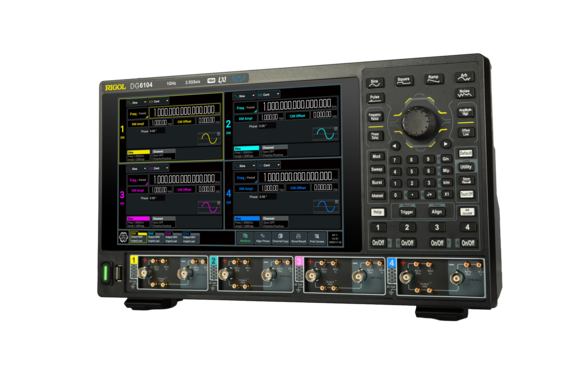Tap the Burst key

coord(377,182)
